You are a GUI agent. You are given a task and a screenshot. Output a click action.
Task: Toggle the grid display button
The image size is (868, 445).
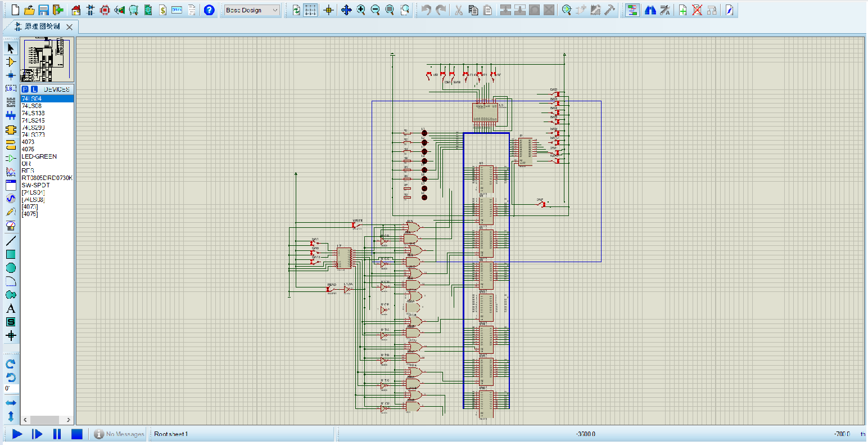pyautogui.click(x=310, y=10)
